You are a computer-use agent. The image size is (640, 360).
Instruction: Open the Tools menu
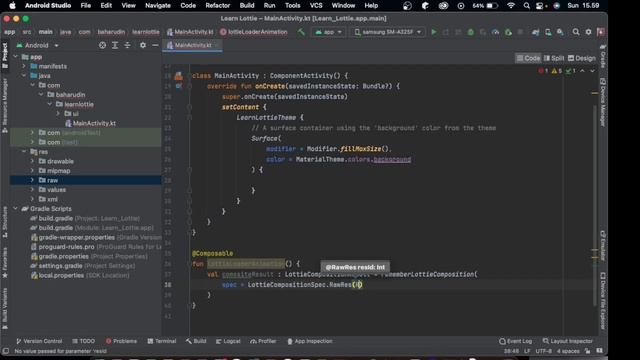(x=292, y=6)
